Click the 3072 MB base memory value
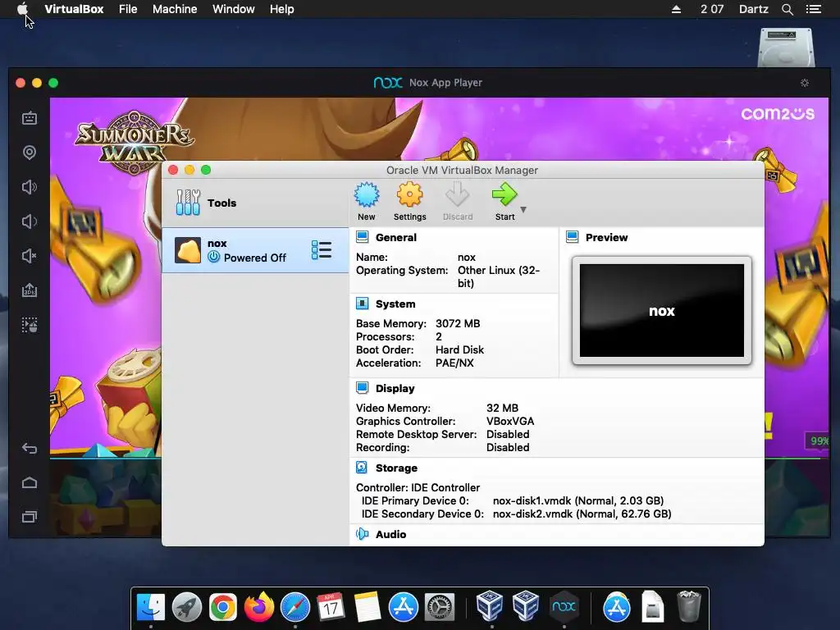 (x=458, y=323)
